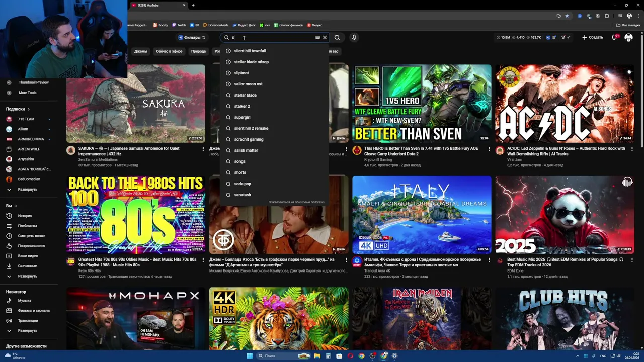Choose the 'silent hill townfall' suggestion
The height and width of the screenshot is (362, 644).
274,51
